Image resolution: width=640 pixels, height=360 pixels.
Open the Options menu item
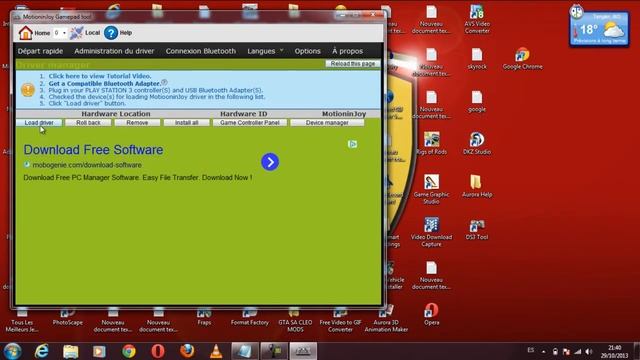coord(307,51)
